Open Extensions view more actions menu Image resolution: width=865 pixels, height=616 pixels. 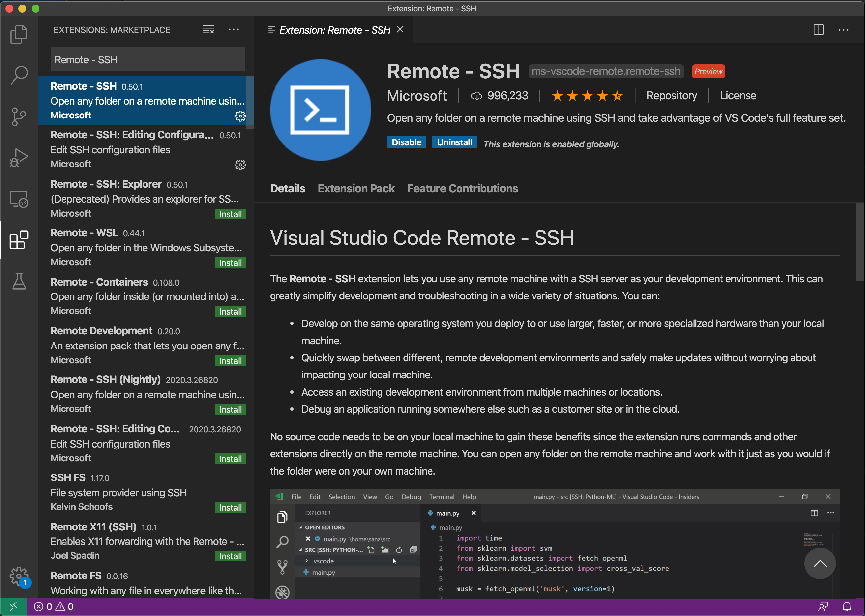point(234,30)
